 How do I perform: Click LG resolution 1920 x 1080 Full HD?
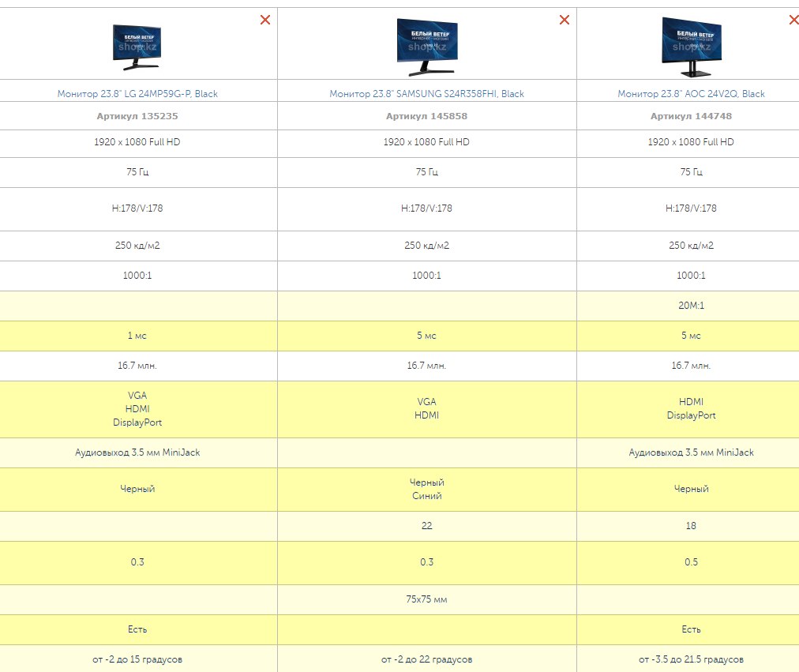[137, 142]
